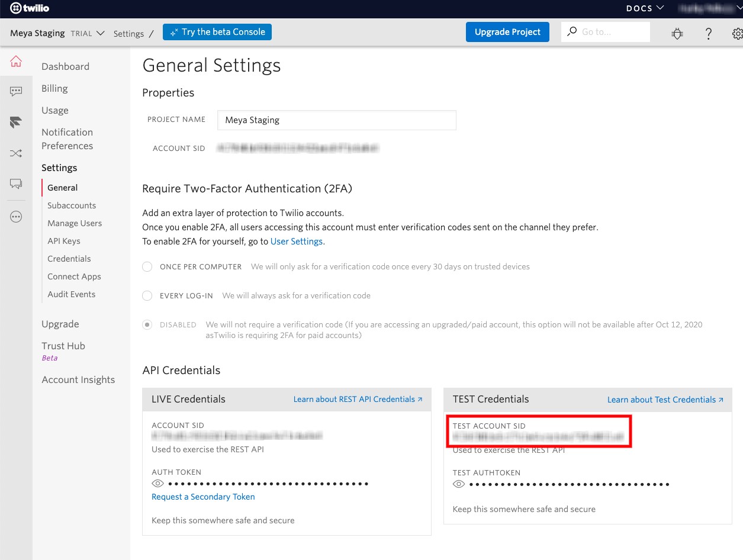Open Usage in sidebar

[55, 110]
